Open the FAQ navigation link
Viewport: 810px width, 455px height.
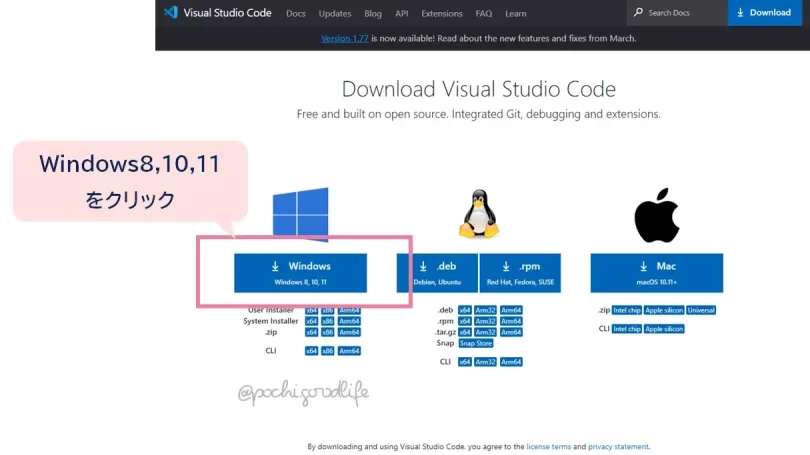tap(484, 13)
